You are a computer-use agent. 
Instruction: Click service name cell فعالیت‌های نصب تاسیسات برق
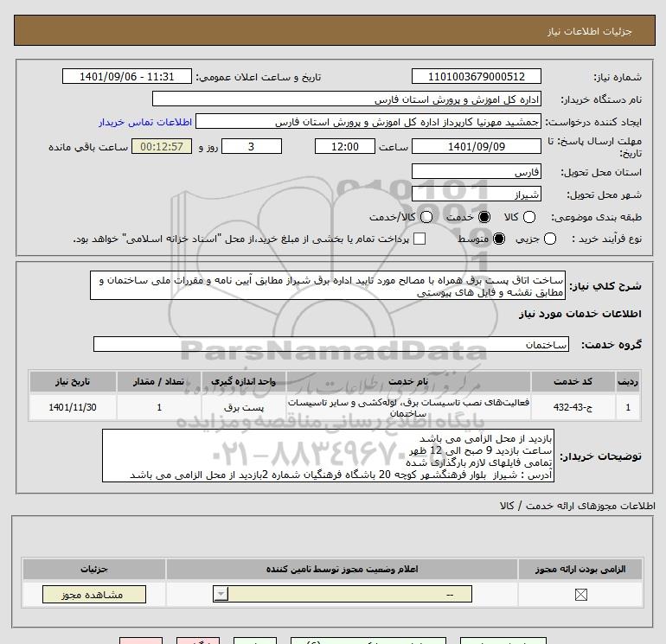click(408, 407)
